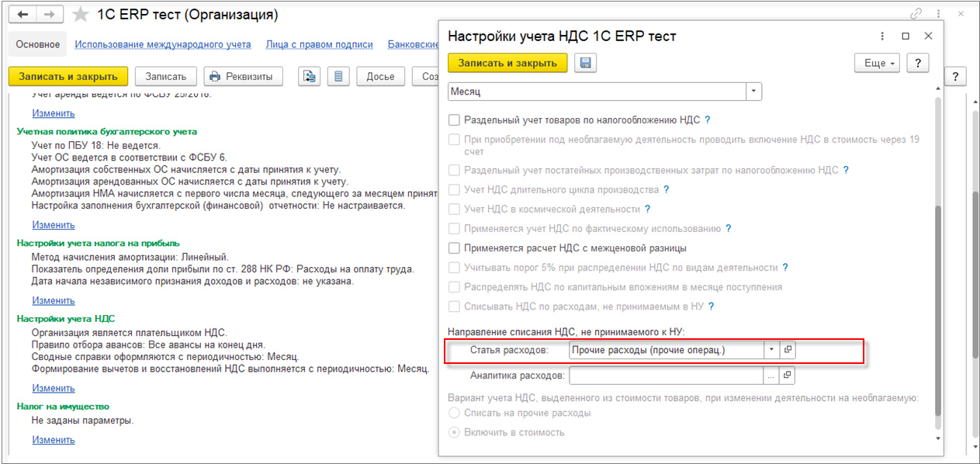The width and height of the screenshot is (980, 464).
Task: Toggle Учет НДС длительного цикла производства
Action: click(455, 189)
